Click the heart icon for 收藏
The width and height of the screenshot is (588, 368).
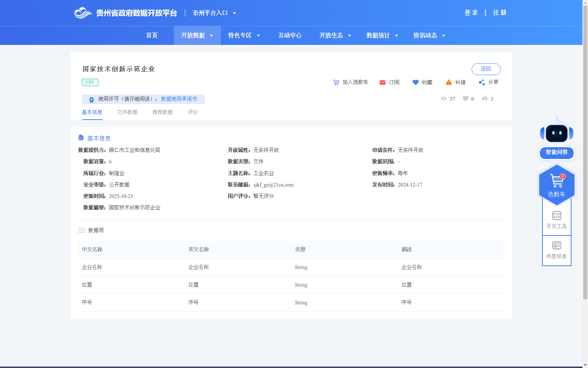click(416, 82)
